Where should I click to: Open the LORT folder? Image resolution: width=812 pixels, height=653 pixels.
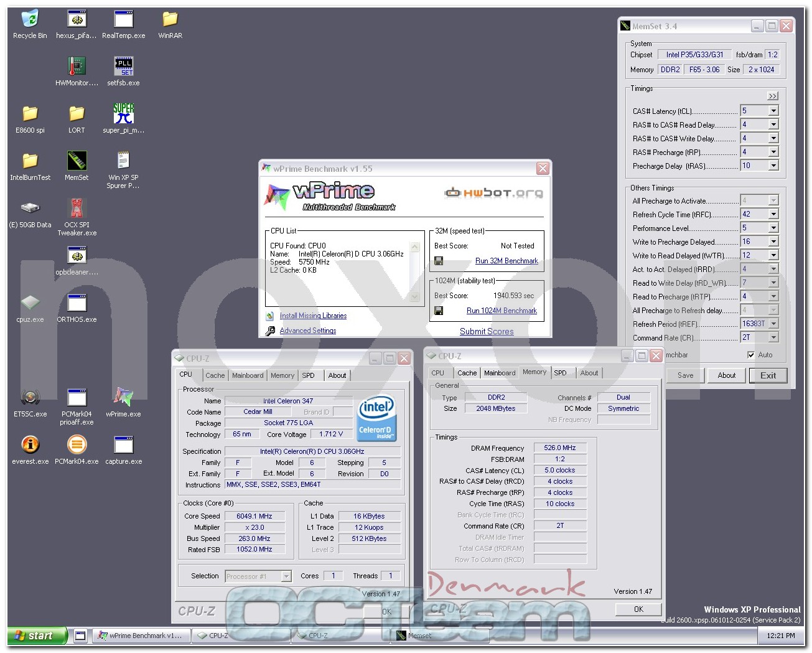click(77, 119)
